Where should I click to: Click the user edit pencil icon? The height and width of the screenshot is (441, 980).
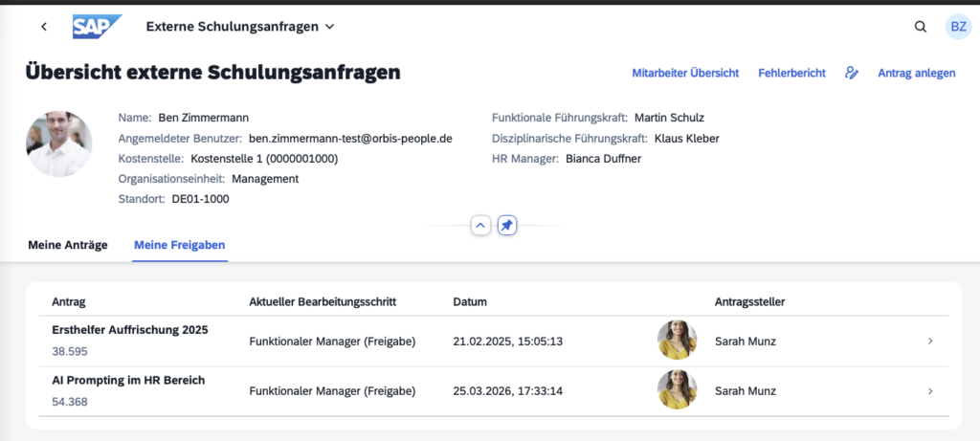(x=852, y=73)
